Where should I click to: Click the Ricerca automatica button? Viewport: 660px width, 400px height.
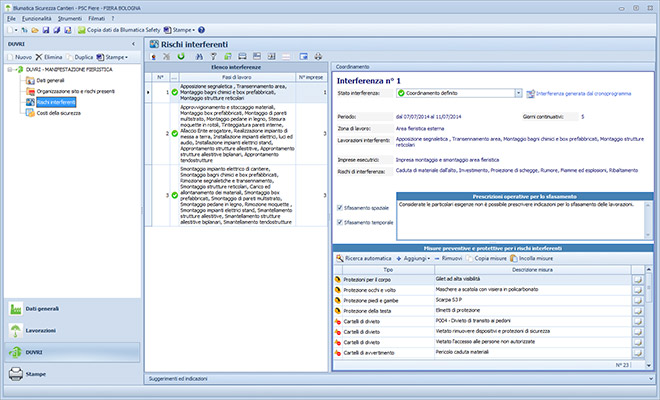[x=365, y=257]
